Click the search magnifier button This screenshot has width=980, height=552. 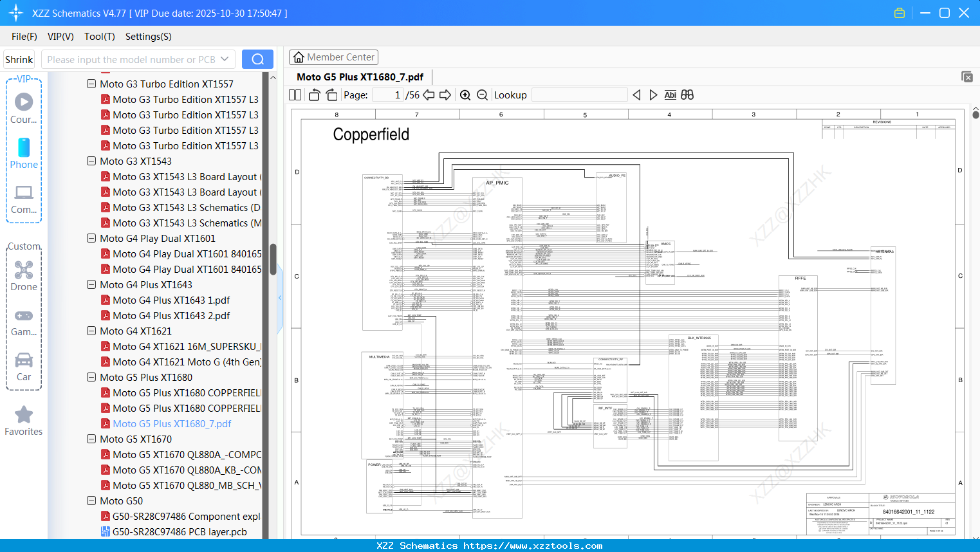[x=257, y=59]
